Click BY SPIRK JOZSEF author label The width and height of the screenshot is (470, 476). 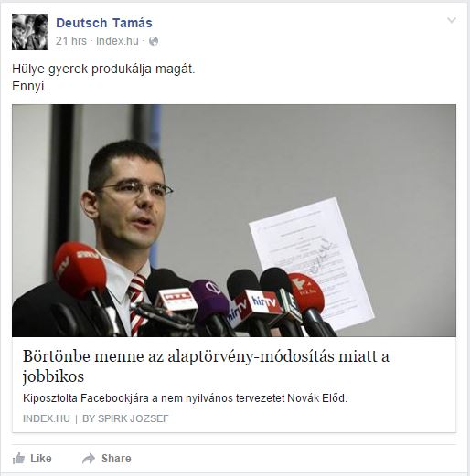(125, 418)
